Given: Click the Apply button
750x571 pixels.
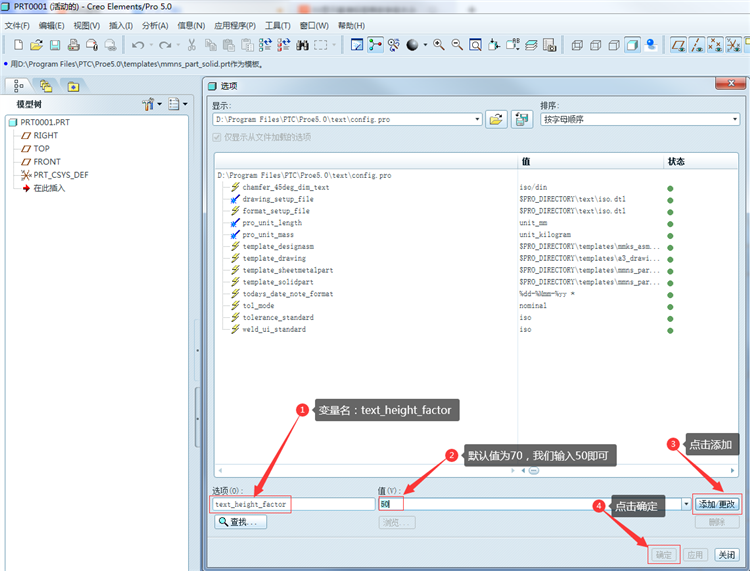Looking at the screenshot, I should [695, 555].
